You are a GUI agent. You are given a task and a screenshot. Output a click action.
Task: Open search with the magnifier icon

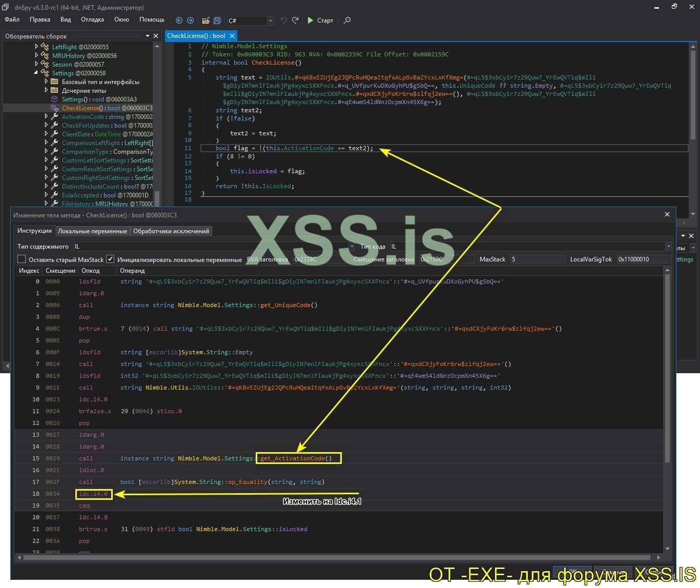tap(347, 21)
